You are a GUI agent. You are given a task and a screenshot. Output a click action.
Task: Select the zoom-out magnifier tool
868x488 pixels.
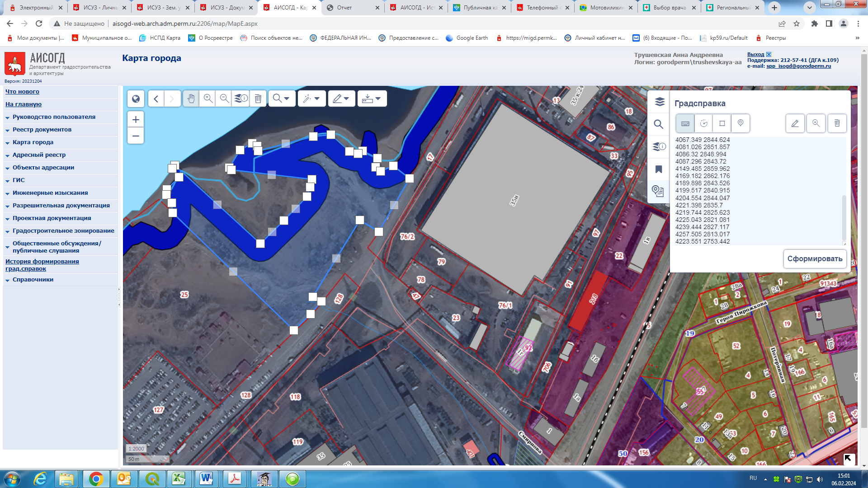coord(224,99)
